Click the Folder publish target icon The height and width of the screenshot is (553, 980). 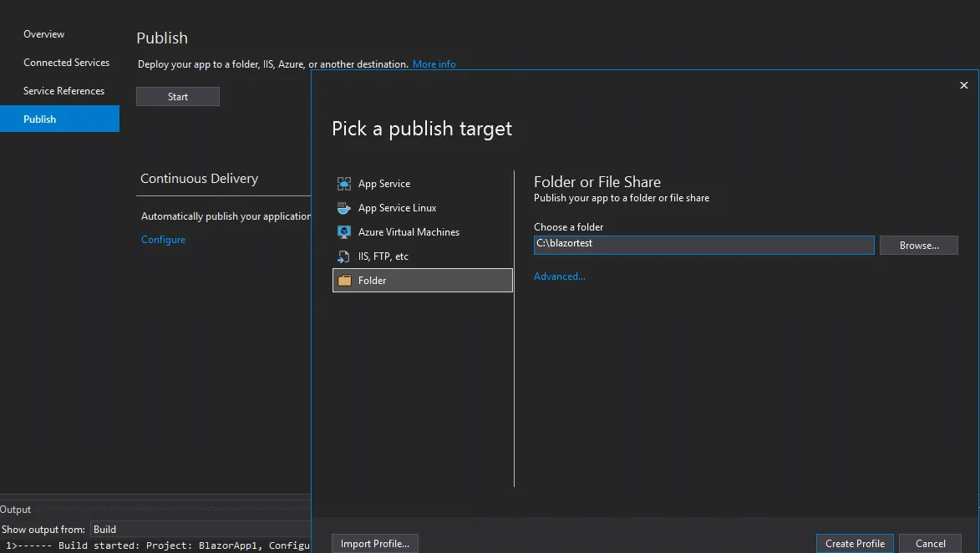pyautogui.click(x=343, y=281)
